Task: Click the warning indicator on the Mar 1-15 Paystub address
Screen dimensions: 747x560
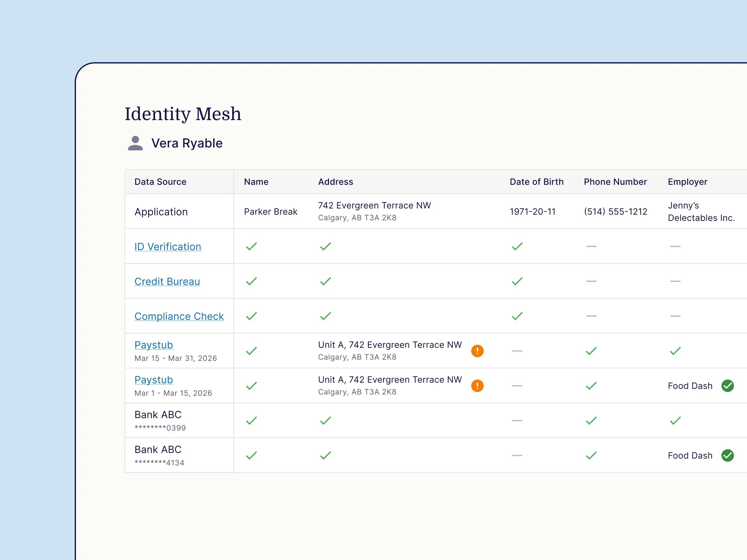Action: [477, 385]
